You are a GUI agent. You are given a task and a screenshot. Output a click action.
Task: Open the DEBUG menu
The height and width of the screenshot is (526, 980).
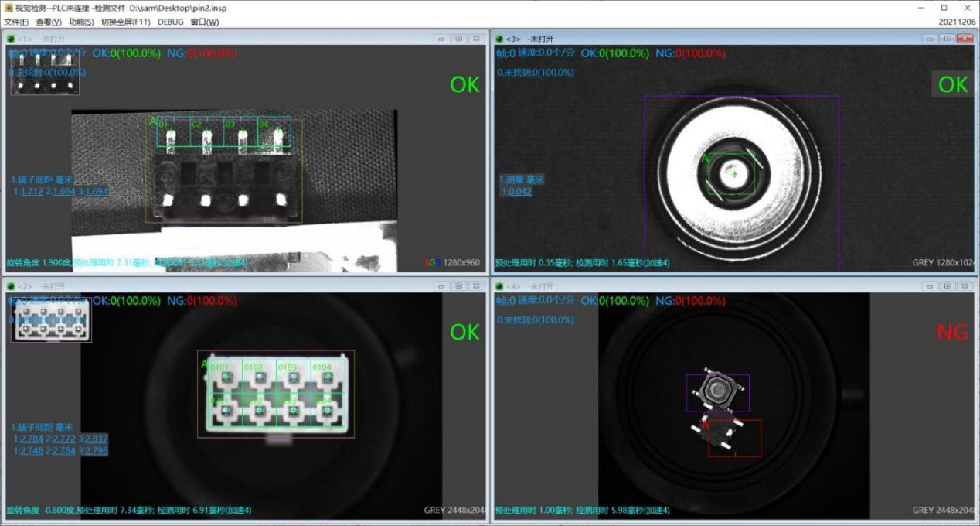(171, 22)
